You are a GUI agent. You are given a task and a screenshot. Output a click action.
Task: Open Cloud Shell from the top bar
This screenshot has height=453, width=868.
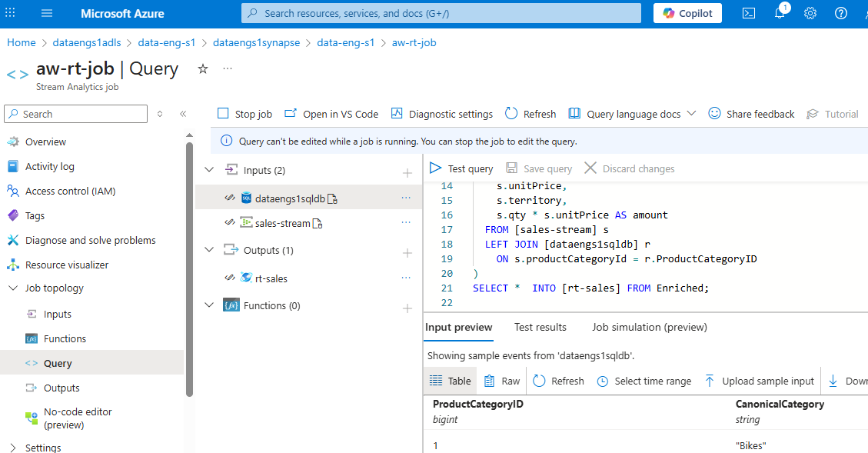click(x=748, y=13)
